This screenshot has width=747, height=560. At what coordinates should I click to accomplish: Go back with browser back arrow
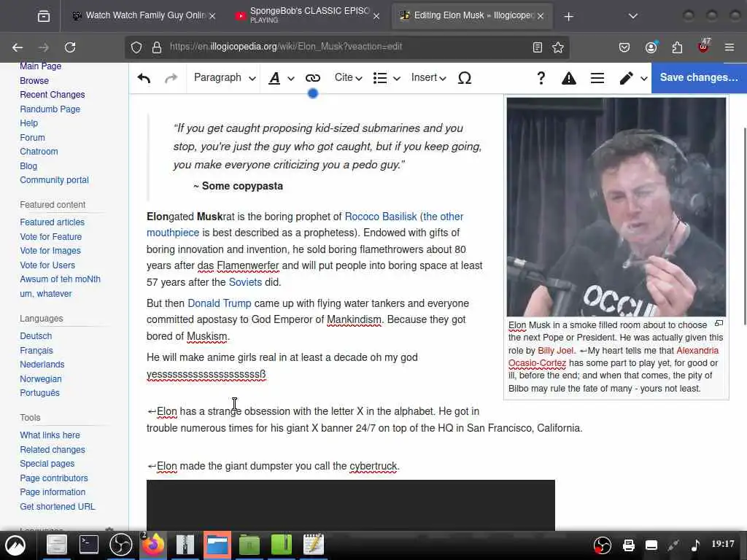point(18,47)
